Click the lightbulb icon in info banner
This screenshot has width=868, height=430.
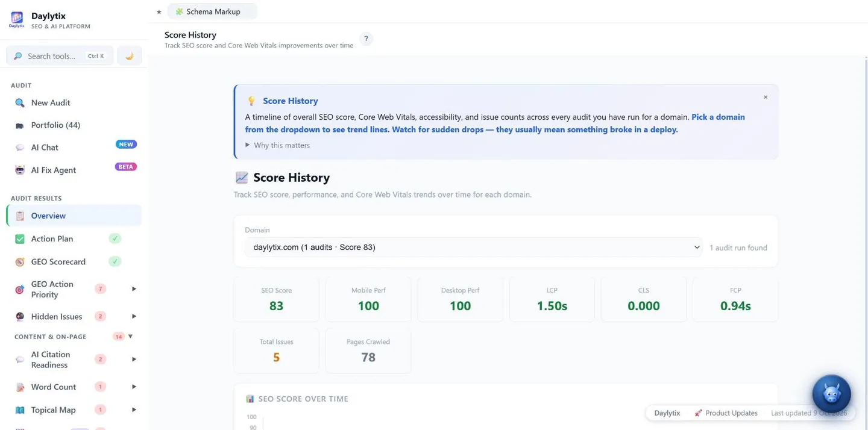[251, 101]
